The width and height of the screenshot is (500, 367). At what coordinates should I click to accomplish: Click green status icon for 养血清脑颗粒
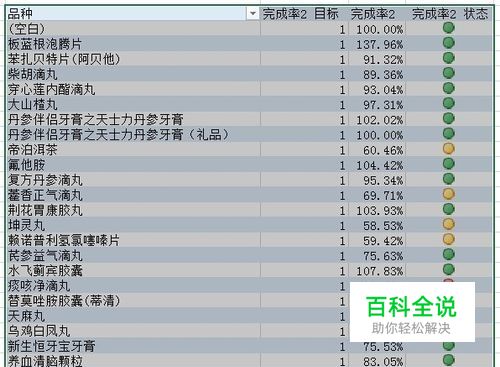click(x=449, y=360)
